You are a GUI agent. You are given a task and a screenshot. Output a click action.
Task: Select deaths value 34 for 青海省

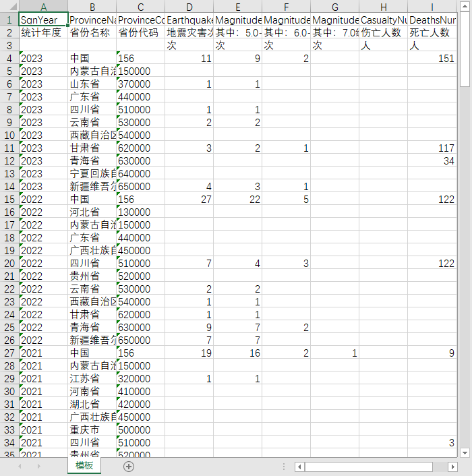click(432, 160)
